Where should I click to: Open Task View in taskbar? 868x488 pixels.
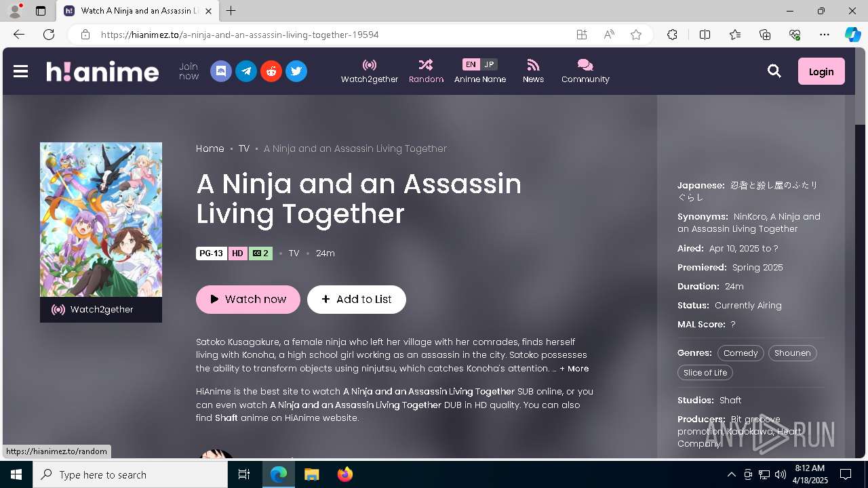(x=244, y=474)
